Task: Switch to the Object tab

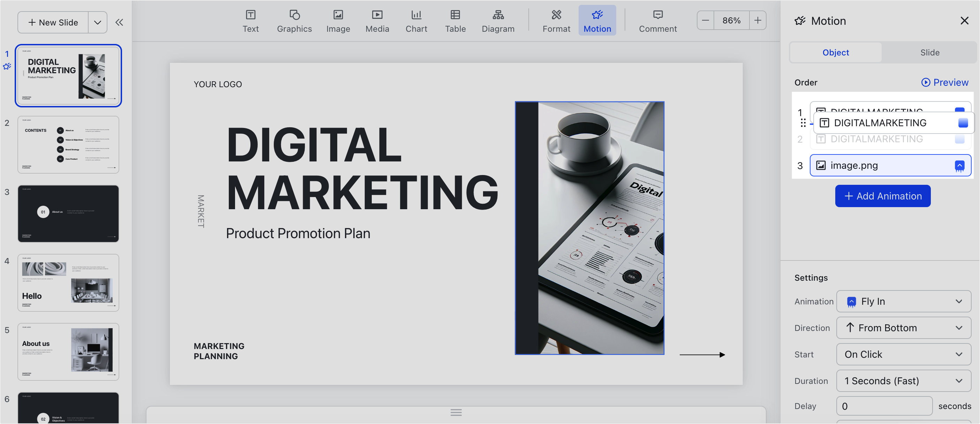Action: click(835, 52)
